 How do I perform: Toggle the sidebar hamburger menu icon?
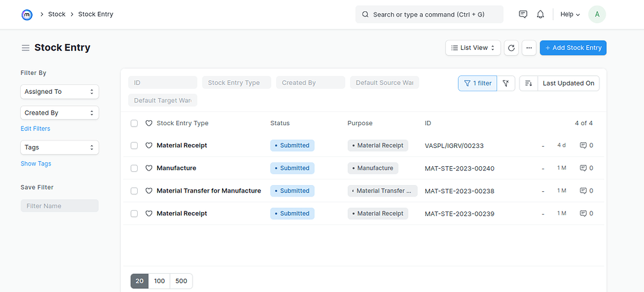pyautogui.click(x=25, y=48)
